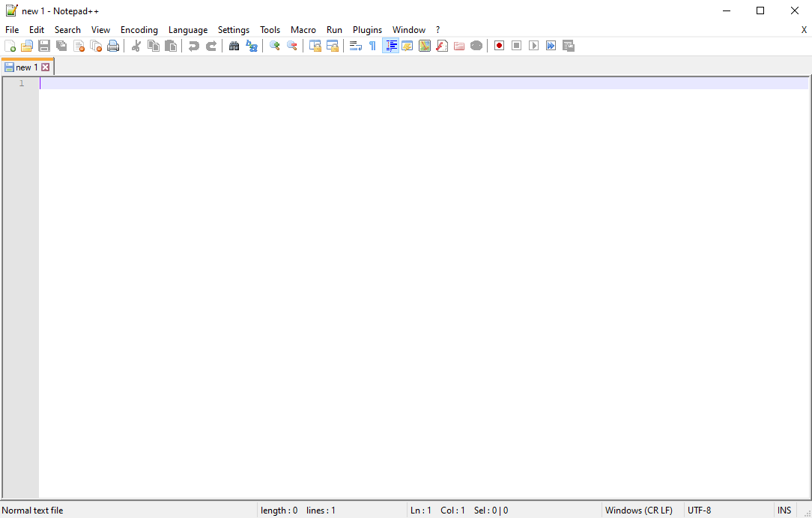
Task: Click the Close document toolbar icon
Action: (79, 46)
